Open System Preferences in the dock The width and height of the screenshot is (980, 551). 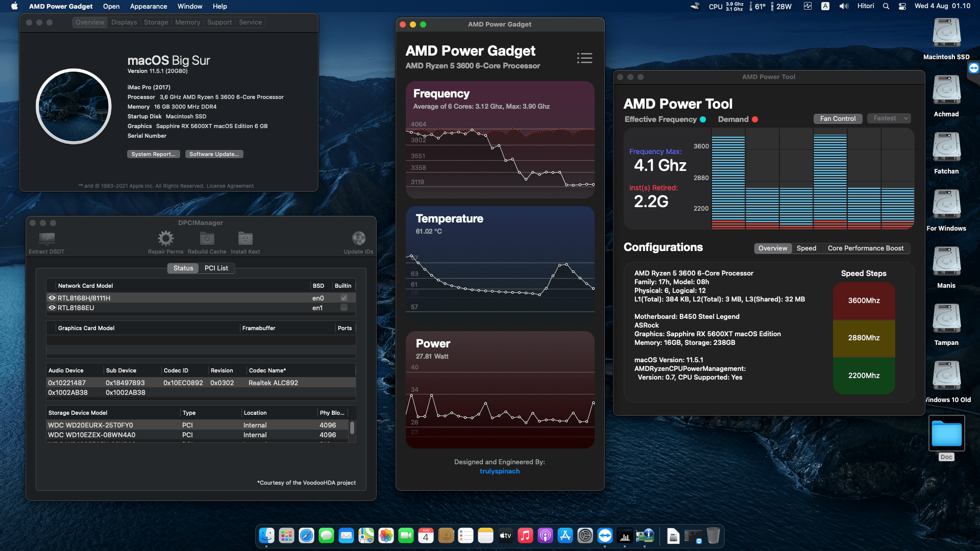(x=585, y=535)
